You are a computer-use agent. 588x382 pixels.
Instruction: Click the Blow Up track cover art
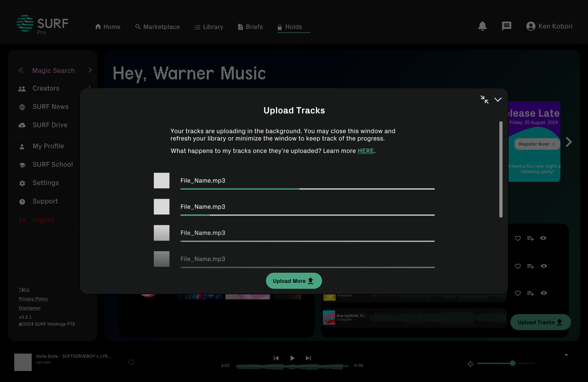[329, 318]
